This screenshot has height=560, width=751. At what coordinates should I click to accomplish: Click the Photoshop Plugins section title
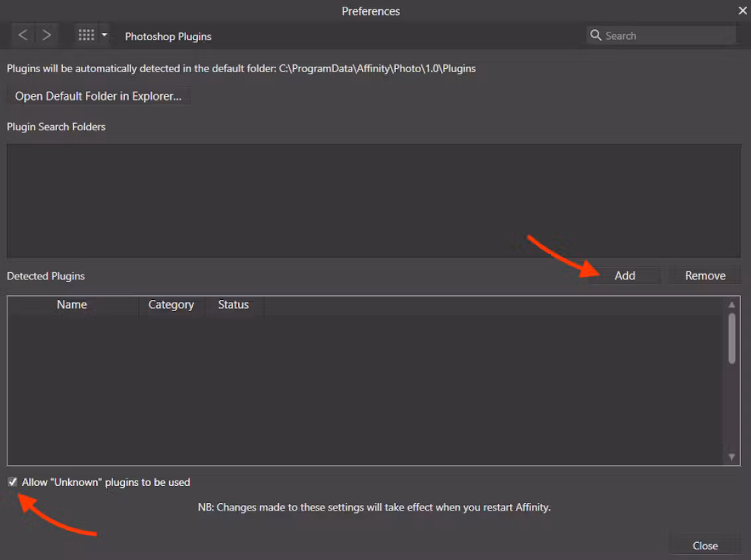pos(168,36)
